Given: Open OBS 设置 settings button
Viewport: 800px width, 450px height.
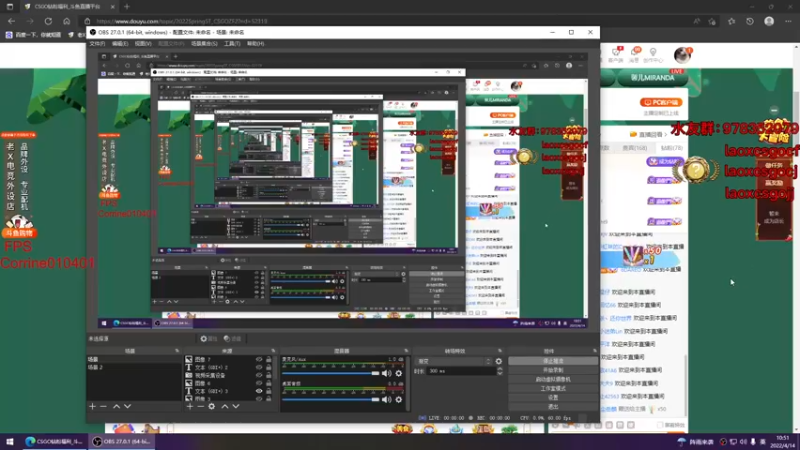Looking at the screenshot, I should [x=553, y=397].
